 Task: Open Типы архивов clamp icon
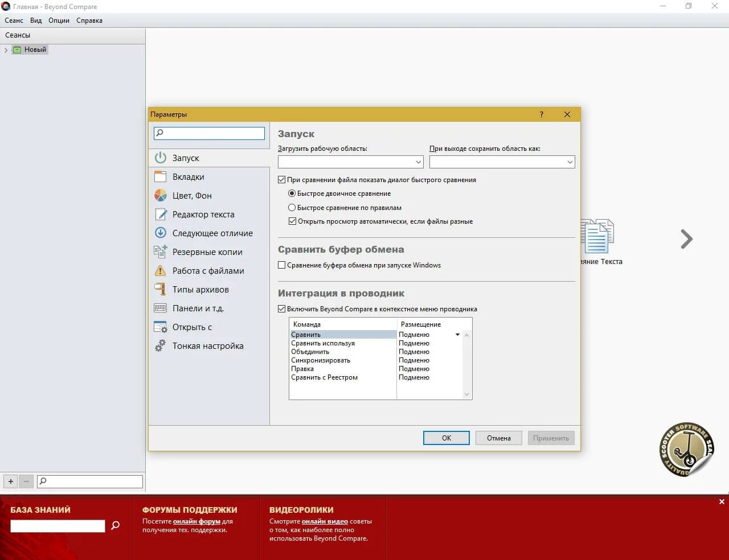[161, 289]
